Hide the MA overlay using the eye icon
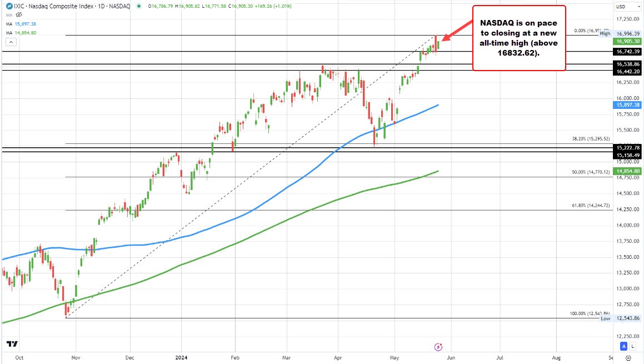 [x=19, y=15]
